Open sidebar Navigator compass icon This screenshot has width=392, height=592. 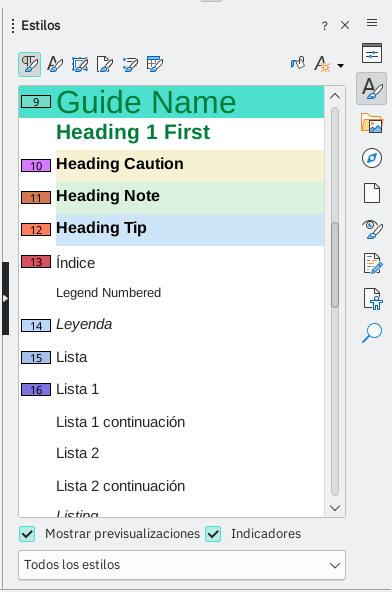click(x=372, y=158)
